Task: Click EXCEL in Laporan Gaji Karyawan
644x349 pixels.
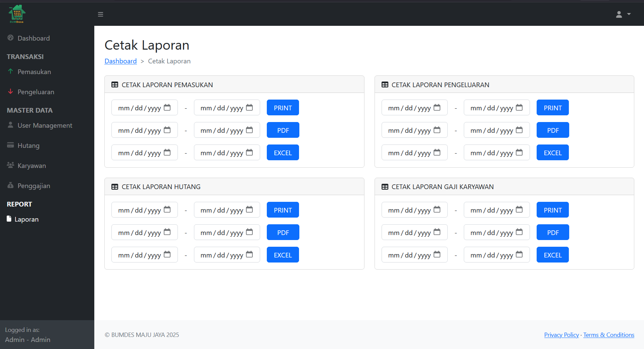Action: click(x=553, y=255)
